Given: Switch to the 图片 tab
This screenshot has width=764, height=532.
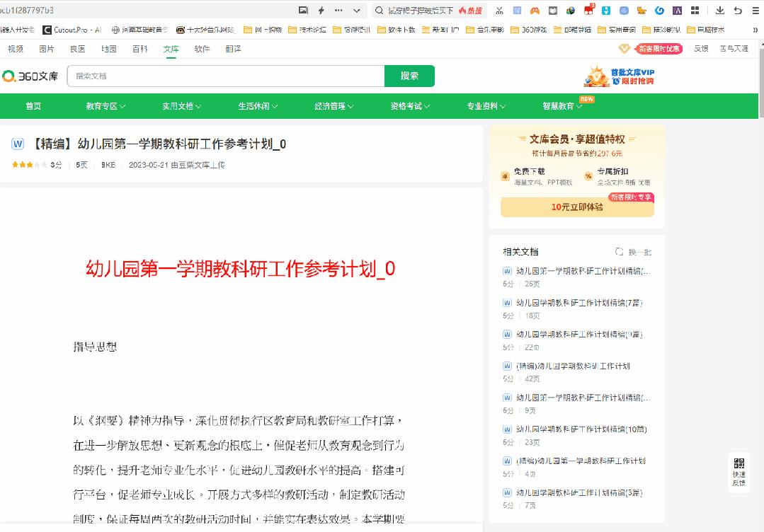Looking at the screenshot, I should (x=47, y=49).
